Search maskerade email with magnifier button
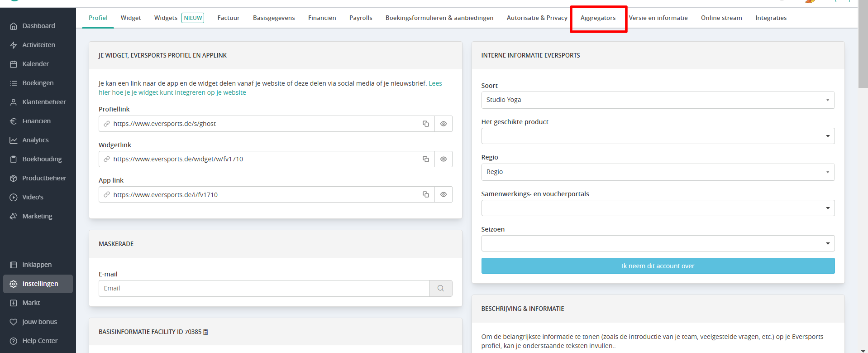Image resolution: width=868 pixels, height=353 pixels. [x=441, y=288]
